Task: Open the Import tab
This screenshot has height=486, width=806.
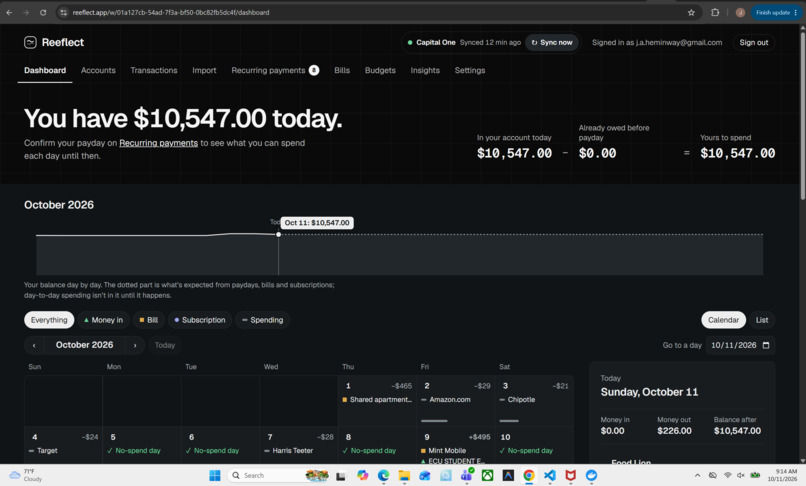Action: point(204,70)
